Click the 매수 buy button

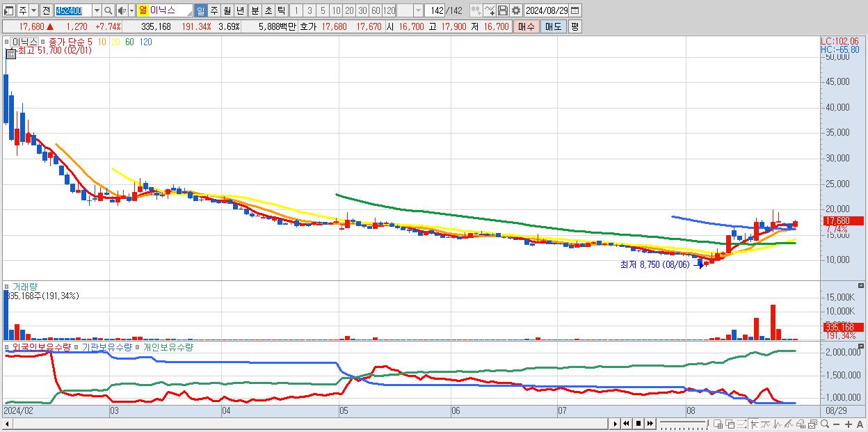[x=527, y=26]
